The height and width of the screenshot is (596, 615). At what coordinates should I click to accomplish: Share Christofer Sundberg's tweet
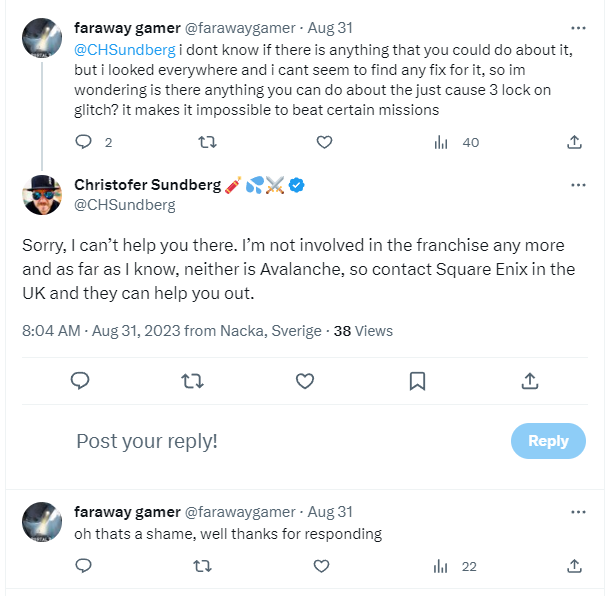530,380
